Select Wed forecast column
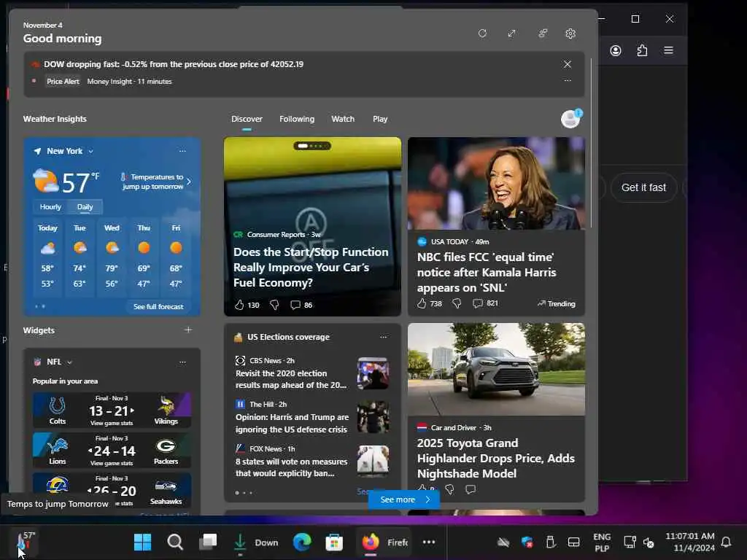 point(112,256)
